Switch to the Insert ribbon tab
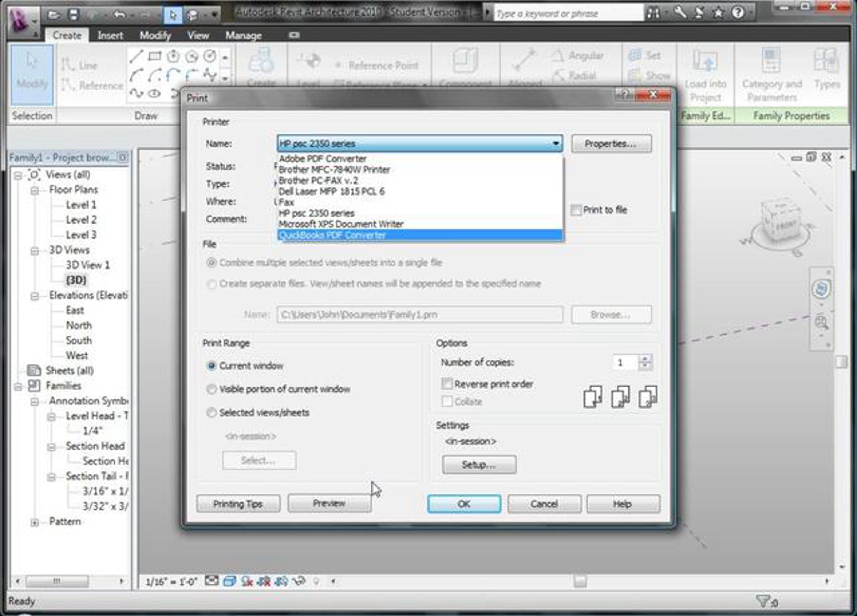 point(110,35)
